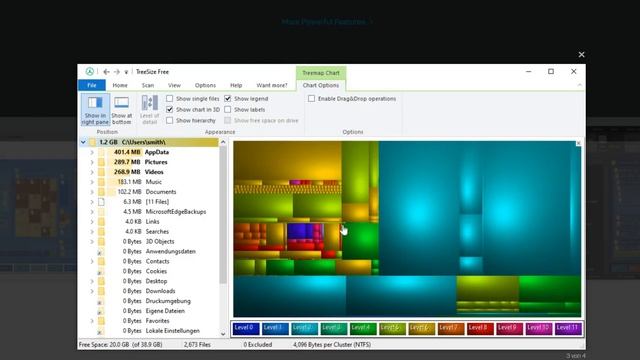Click the TreeSize app logo icon

pyautogui.click(x=89, y=71)
